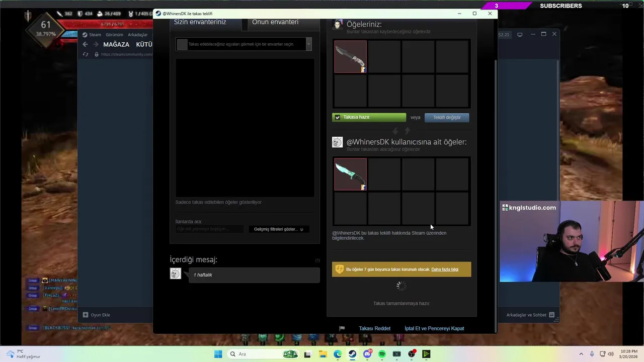Open File Explorer from the taskbar
Screen dimensions: 644x362
tap(323, 354)
